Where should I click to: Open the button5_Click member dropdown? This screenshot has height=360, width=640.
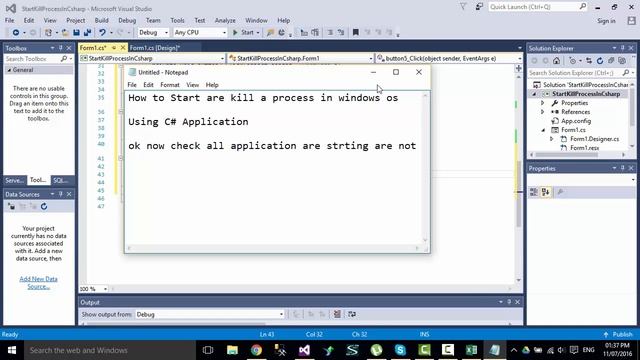tap(449, 58)
